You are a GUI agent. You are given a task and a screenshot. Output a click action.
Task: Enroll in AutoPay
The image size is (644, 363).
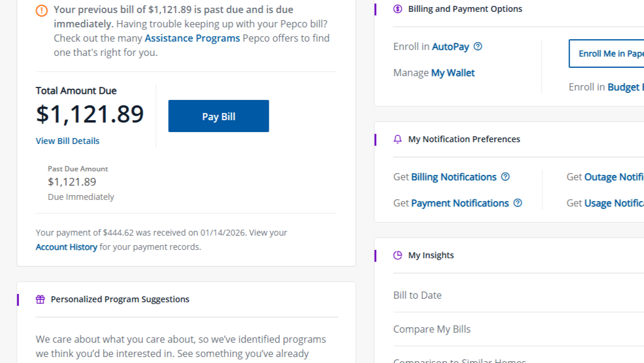452,46
